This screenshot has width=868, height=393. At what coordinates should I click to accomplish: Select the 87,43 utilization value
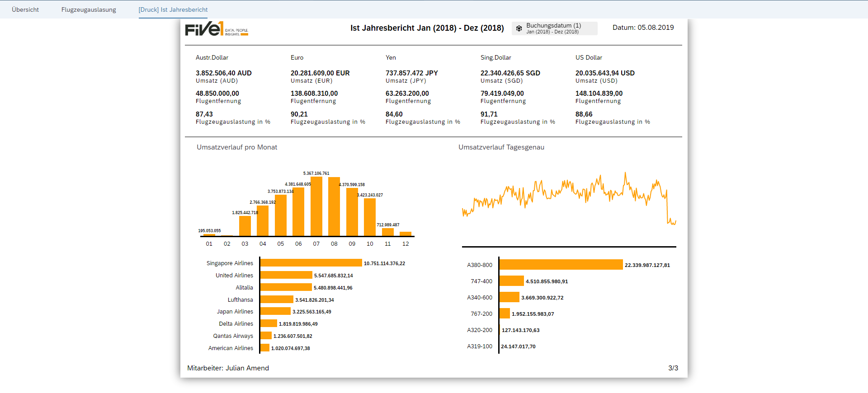point(204,114)
